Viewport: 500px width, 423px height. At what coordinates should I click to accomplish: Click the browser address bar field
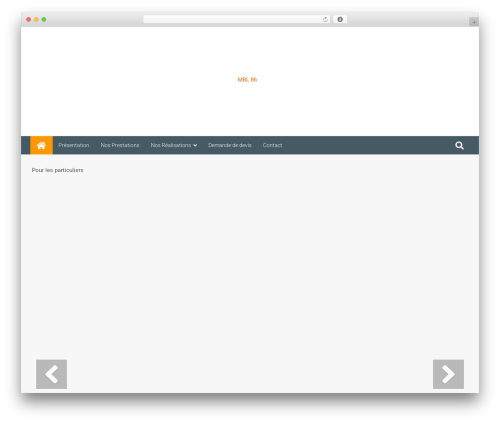[x=237, y=20]
